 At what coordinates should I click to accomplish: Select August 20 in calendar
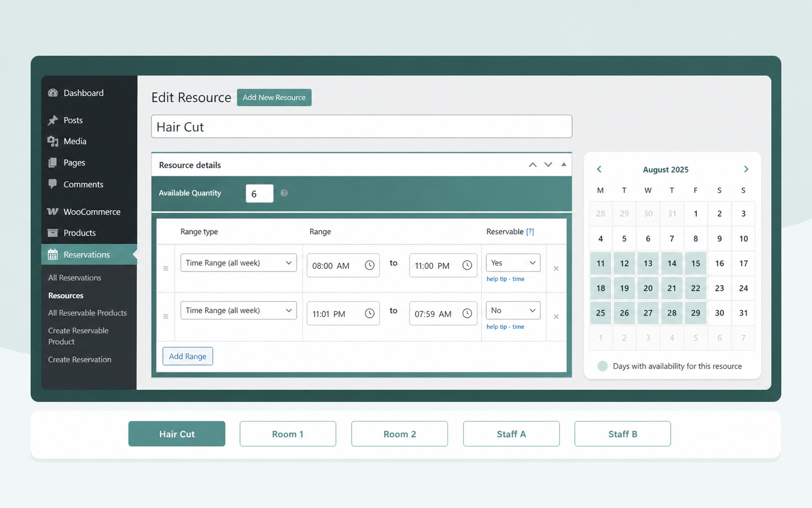click(x=648, y=288)
